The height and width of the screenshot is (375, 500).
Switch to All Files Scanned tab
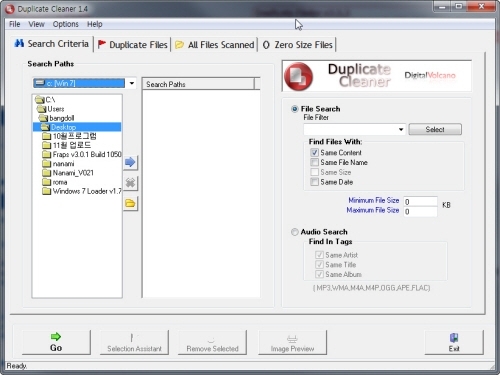[x=215, y=45]
